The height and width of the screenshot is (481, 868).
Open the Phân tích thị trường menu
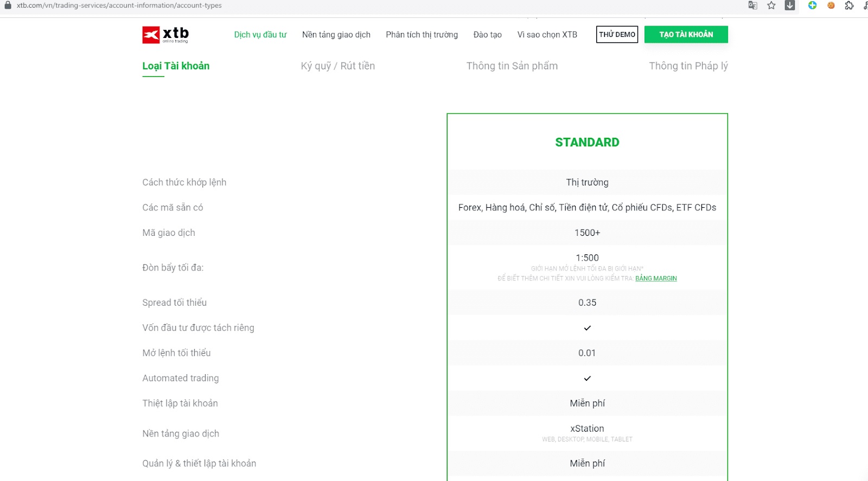point(422,35)
